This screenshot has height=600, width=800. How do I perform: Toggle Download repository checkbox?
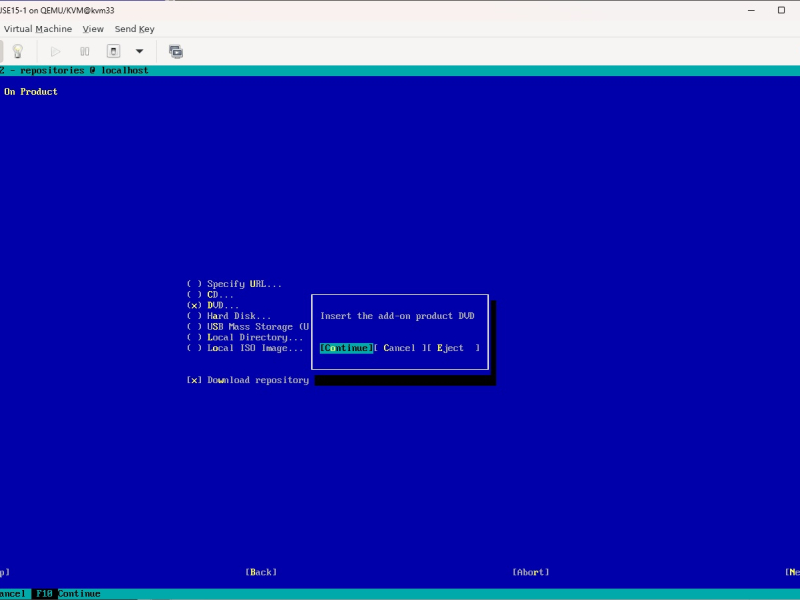click(248, 380)
